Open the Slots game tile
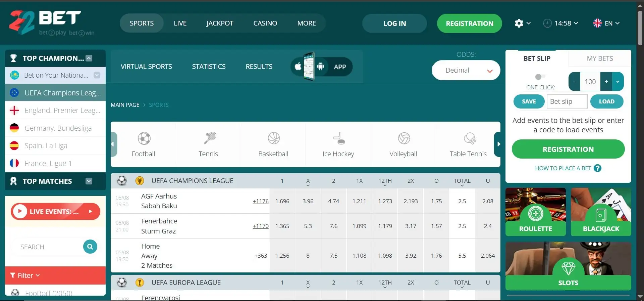This screenshot has height=301, width=644. point(568,266)
